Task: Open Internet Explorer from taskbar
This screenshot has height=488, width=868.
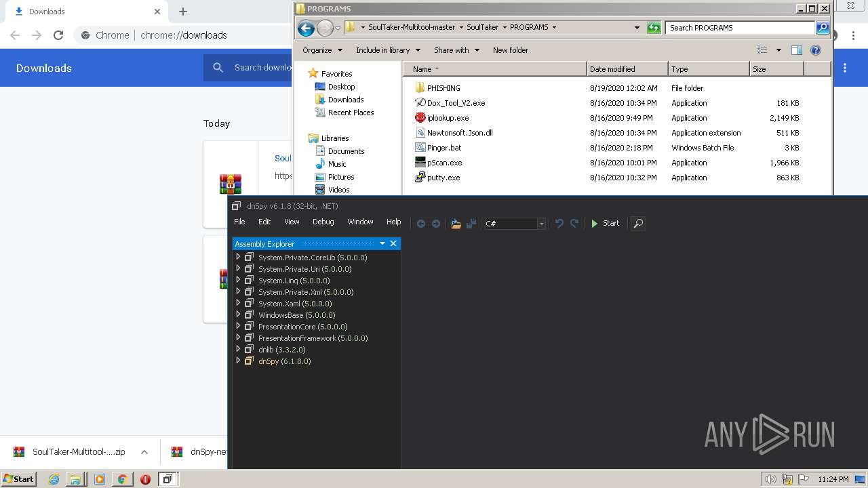Action: [x=54, y=479]
